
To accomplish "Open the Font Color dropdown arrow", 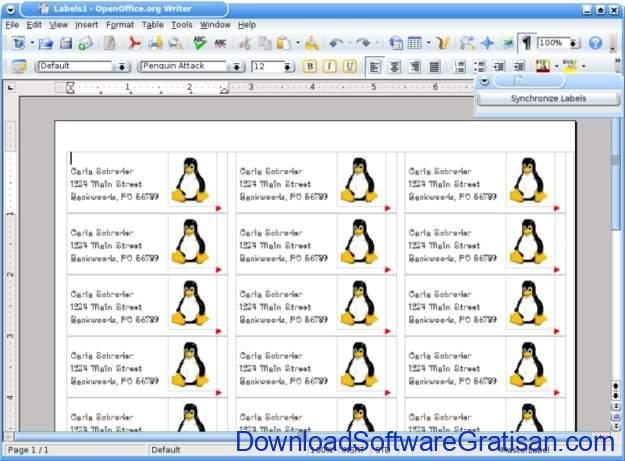I will tap(556, 66).
